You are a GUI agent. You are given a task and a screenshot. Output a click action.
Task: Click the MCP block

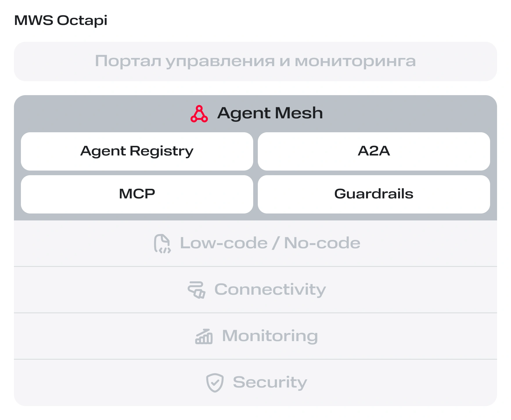coord(137,194)
